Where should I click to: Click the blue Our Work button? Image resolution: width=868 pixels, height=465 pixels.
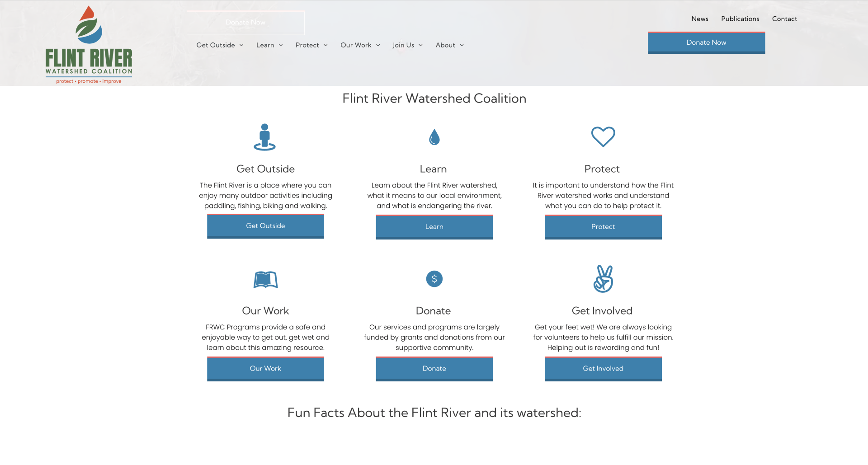[x=265, y=369]
